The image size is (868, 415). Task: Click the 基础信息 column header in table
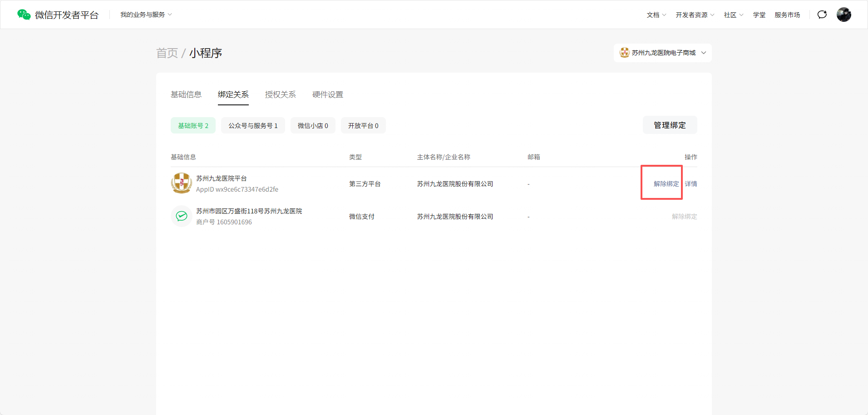pyautogui.click(x=183, y=157)
